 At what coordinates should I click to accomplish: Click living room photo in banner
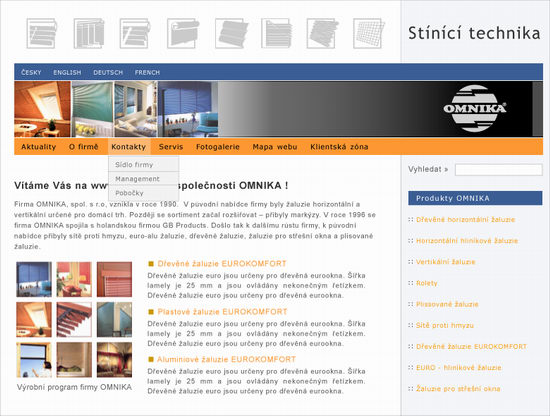point(135,109)
